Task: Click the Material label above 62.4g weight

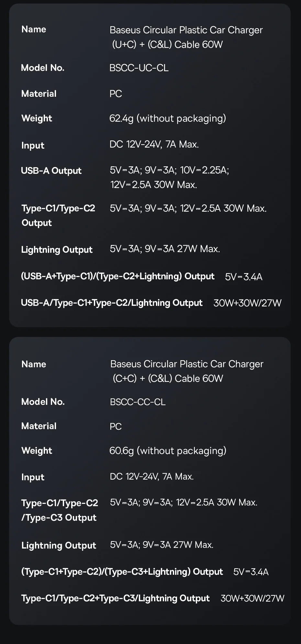Action: 39,94
